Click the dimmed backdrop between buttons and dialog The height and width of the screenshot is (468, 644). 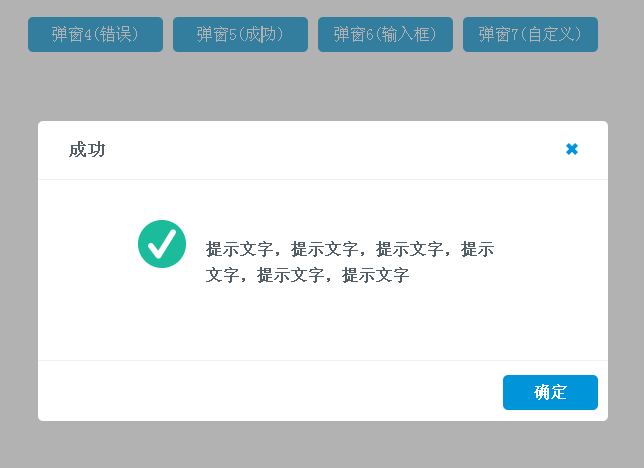point(322,88)
